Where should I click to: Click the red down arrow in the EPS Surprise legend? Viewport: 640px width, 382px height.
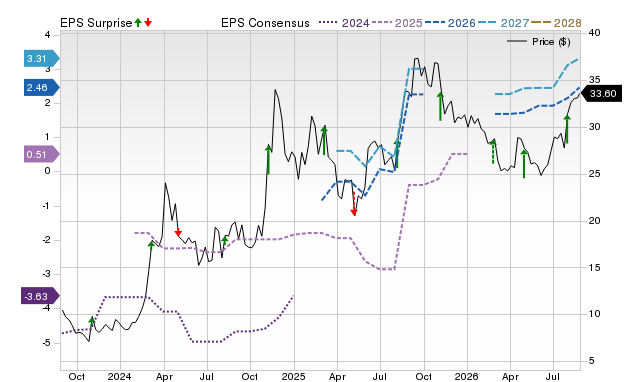pyautogui.click(x=148, y=22)
